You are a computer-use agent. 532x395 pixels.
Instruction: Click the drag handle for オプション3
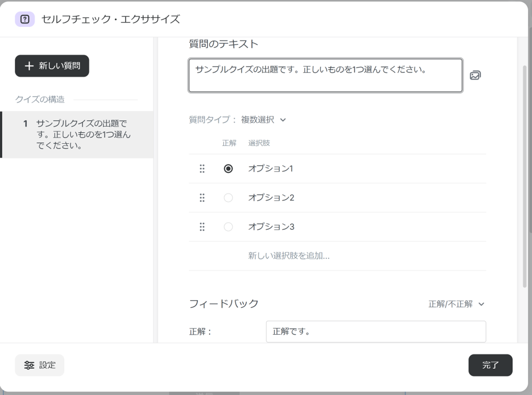click(202, 227)
